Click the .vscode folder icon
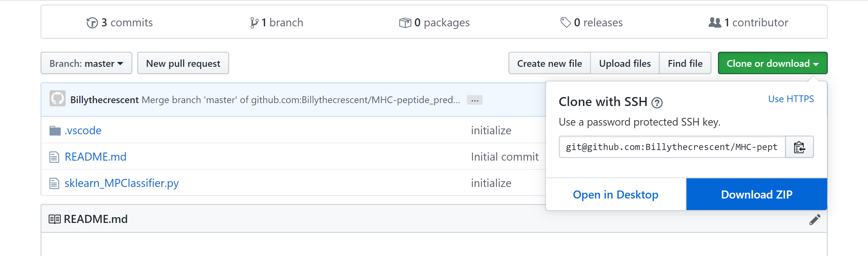The height and width of the screenshot is (256, 868). point(55,130)
